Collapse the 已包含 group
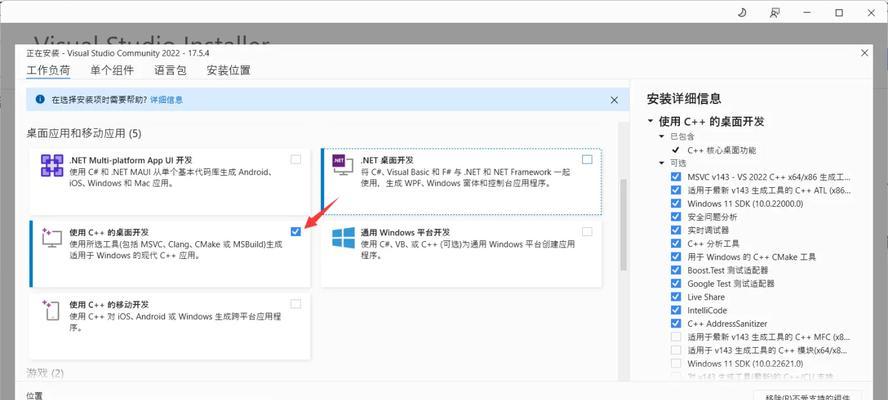The width and height of the screenshot is (888, 400). point(661,137)
